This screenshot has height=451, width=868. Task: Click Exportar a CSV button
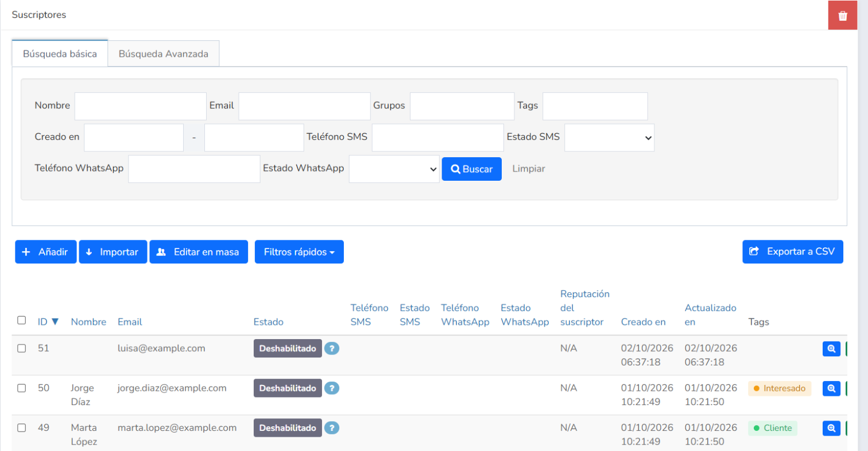(793, 251)
